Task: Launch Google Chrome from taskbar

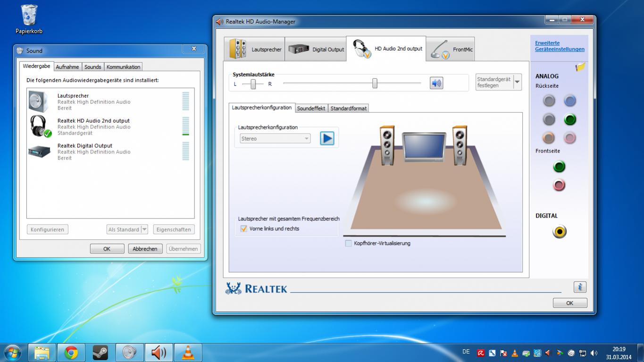Action: click(71, 353)
